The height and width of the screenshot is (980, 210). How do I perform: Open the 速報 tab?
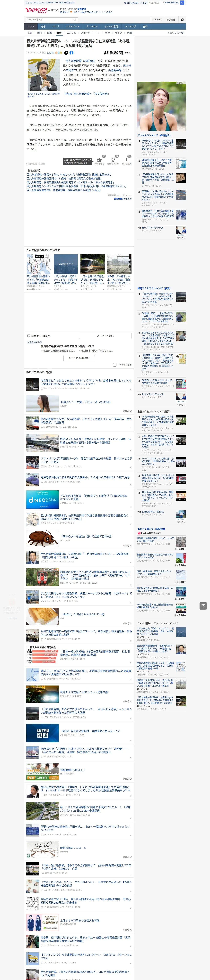tap(43, 27)
